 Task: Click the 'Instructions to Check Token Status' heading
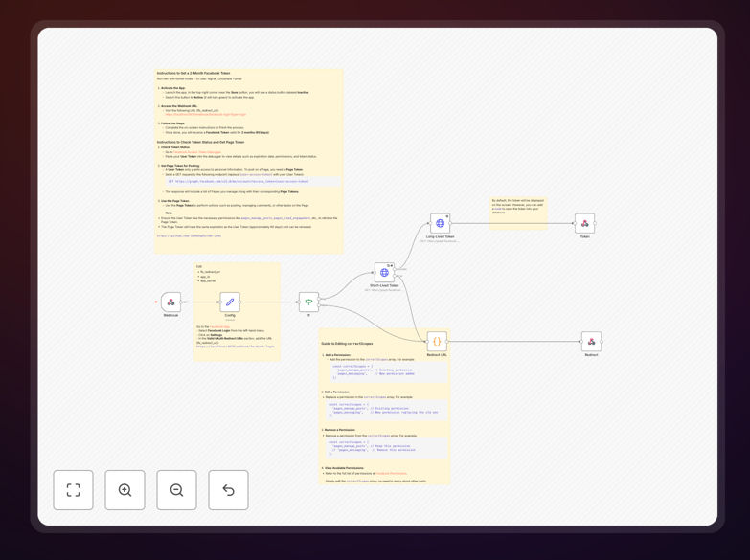click(200, 142)
